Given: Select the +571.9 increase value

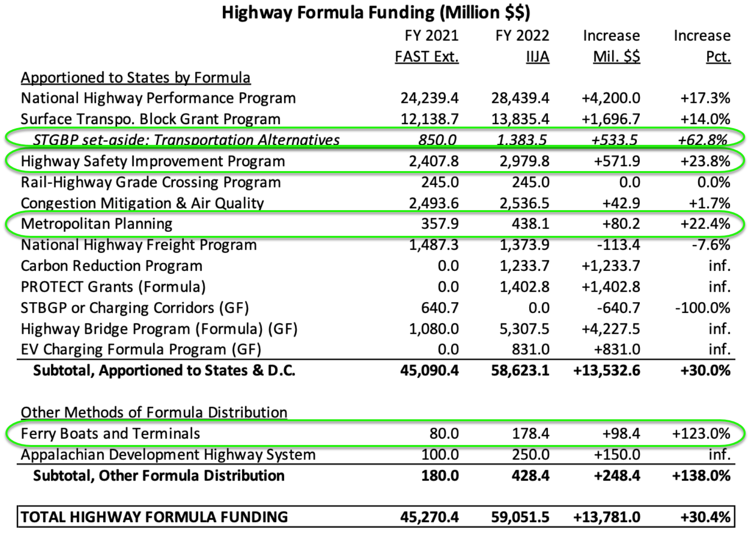Looking at the screenshot, I should point(616,161).
